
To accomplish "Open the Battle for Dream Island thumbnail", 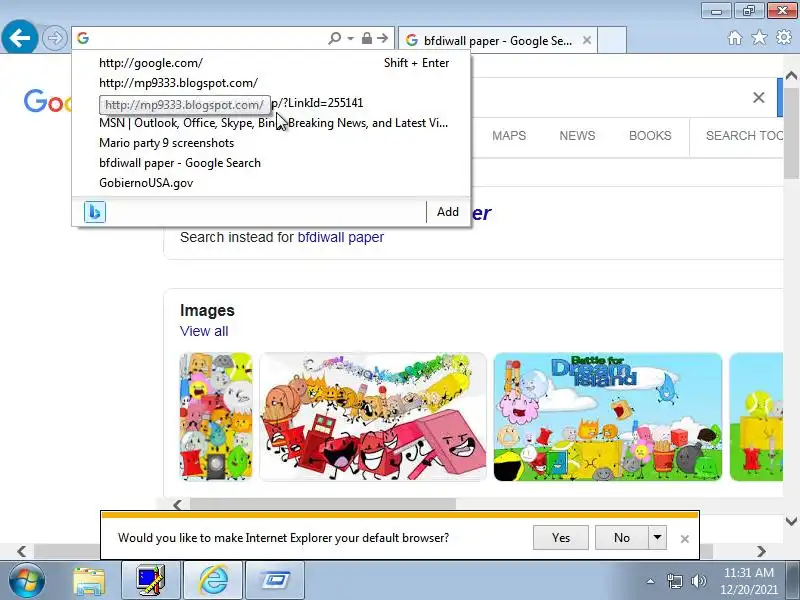I will pyautogui.click(x=608, y=417).
